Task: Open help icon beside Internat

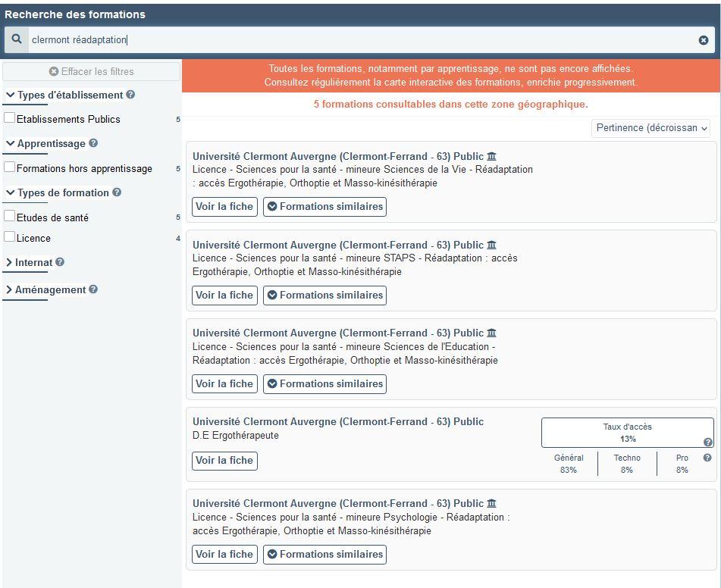Action: (60, 262)
